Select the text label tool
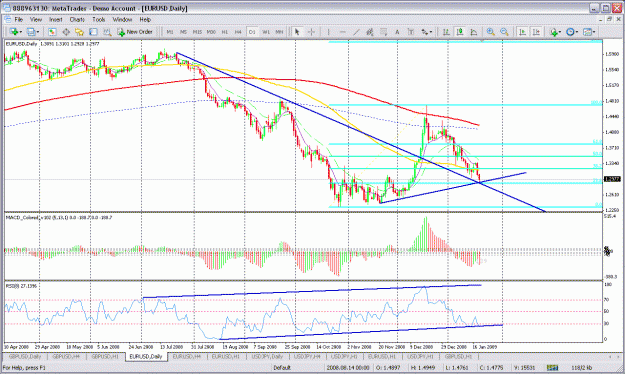Screen dimensions: 625x374 tap(411, 32)
